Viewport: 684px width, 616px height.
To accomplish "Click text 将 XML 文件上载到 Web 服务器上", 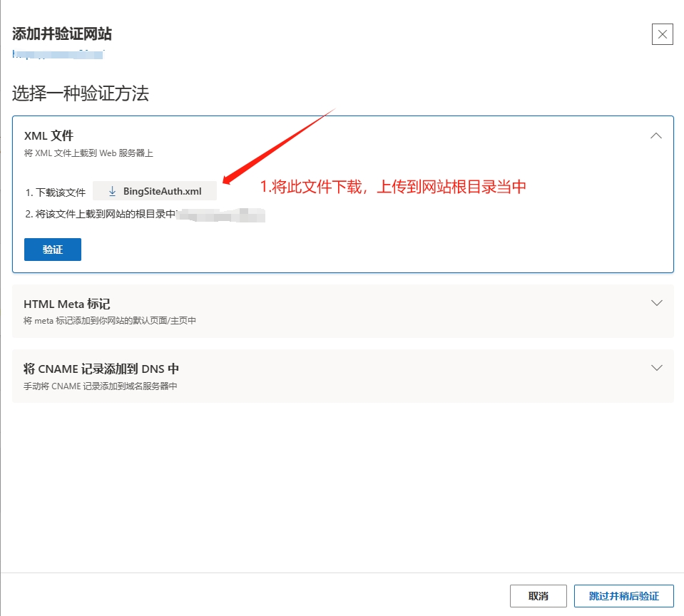I will [x=88, y=153].
